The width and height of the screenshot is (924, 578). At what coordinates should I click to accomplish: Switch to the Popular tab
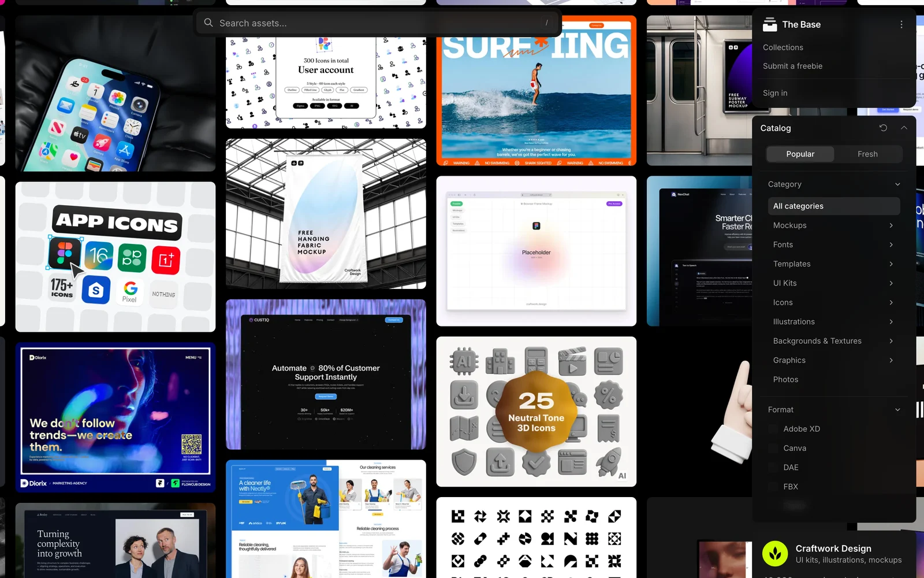pos(800,154)
